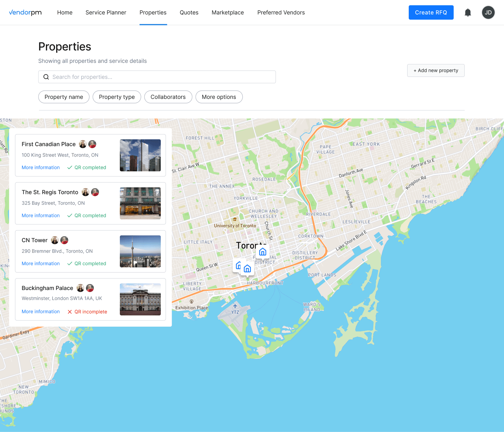Click the Distillery District map label
504x432 pixels.
[305, 255]
